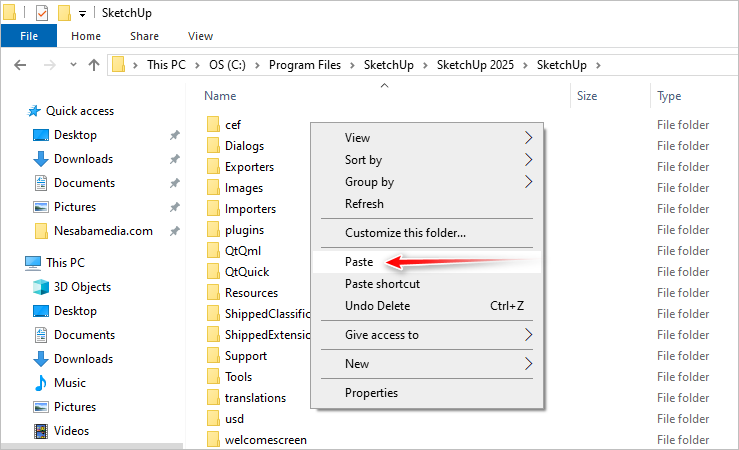
Task: Select the Importers folder icon
Action: point(213,208)
